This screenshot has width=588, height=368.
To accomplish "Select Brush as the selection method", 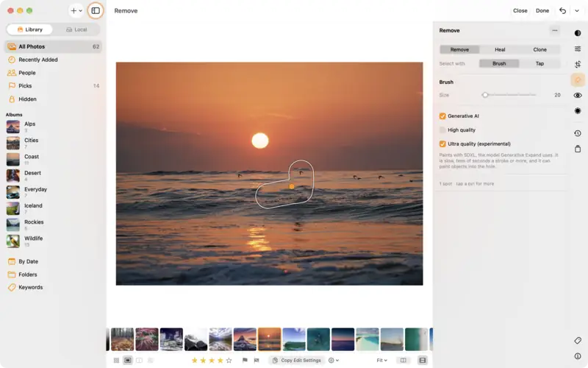I will [499, 63].
